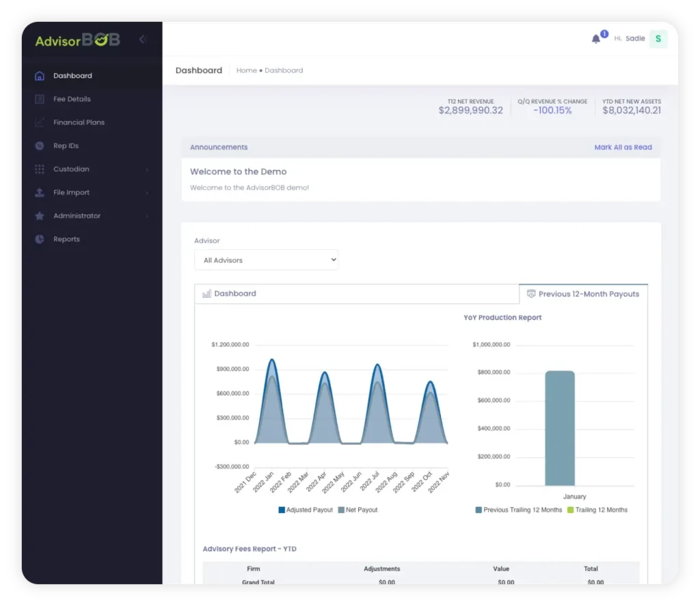The height and width of the screenshot is (606, 700).
Task: Collapse the sidebar using the chevron arrow
Action: pyautogui.click(x=142, y=39)
